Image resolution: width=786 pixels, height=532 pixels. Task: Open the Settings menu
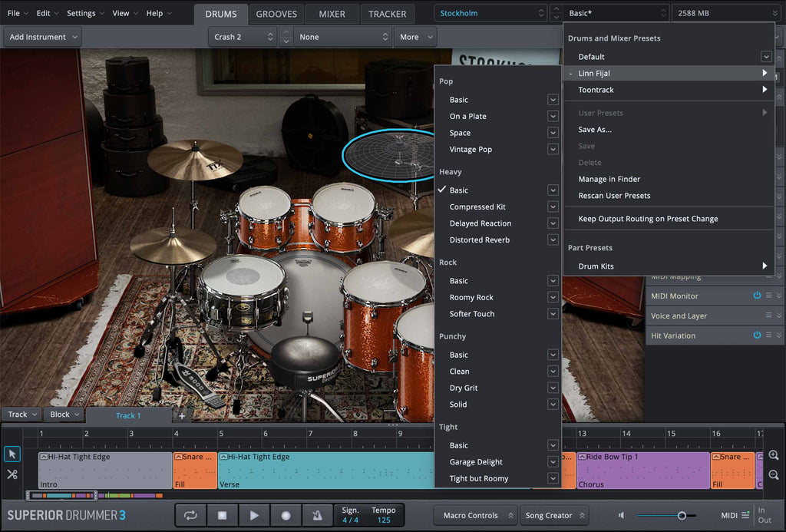point(84,14)
